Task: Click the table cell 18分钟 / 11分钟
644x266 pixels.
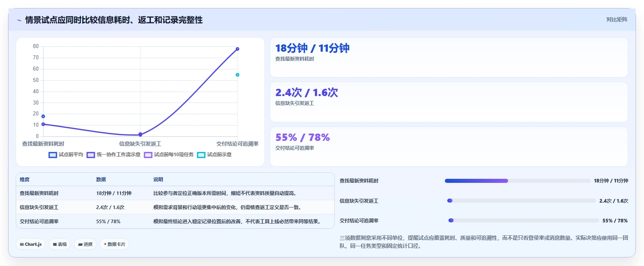Action: tap(114, 193)
